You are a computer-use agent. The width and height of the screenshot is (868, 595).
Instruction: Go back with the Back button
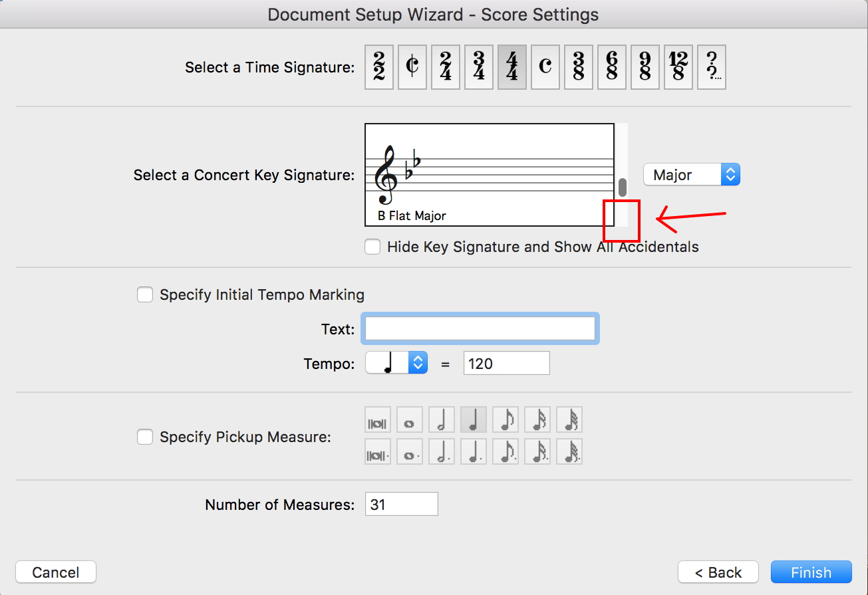[x=718, y=572]
